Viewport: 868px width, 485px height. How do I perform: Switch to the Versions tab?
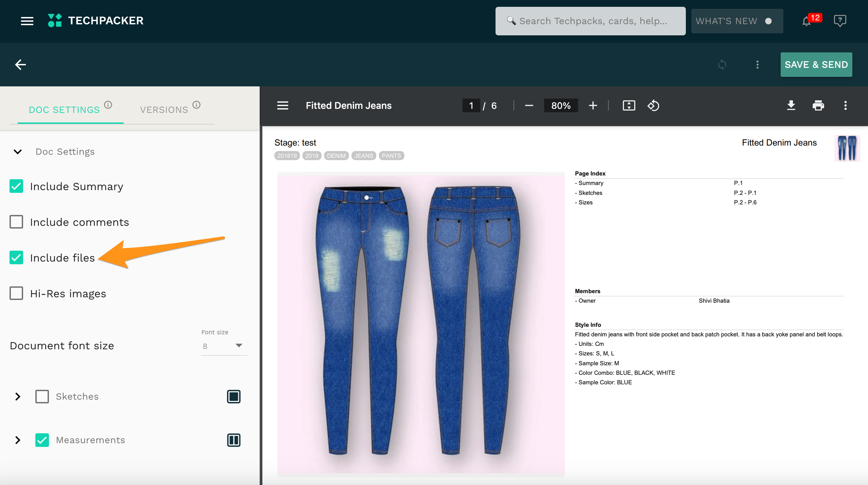click(x=164, y=110)
